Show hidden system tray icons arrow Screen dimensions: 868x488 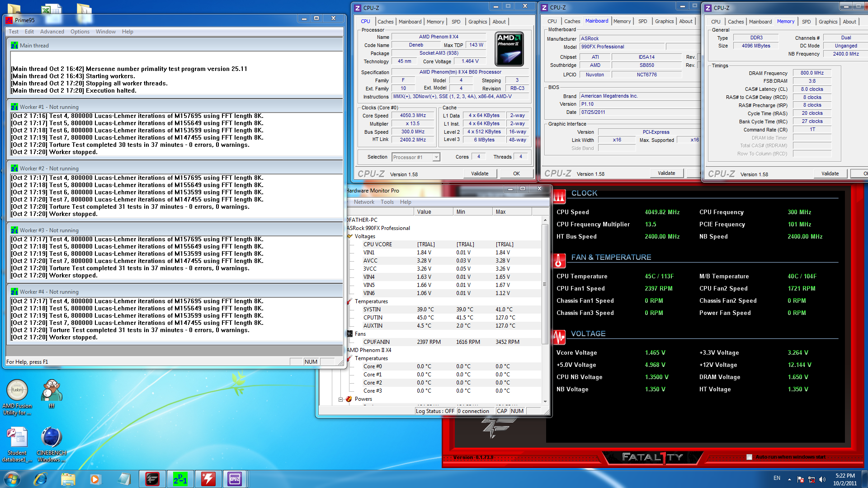click(x=789, y=479)
